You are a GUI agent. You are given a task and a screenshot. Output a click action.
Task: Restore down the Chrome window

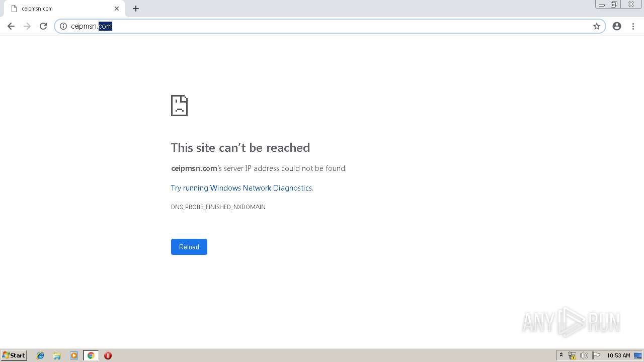pyautogui.click(x=614, y=5)
